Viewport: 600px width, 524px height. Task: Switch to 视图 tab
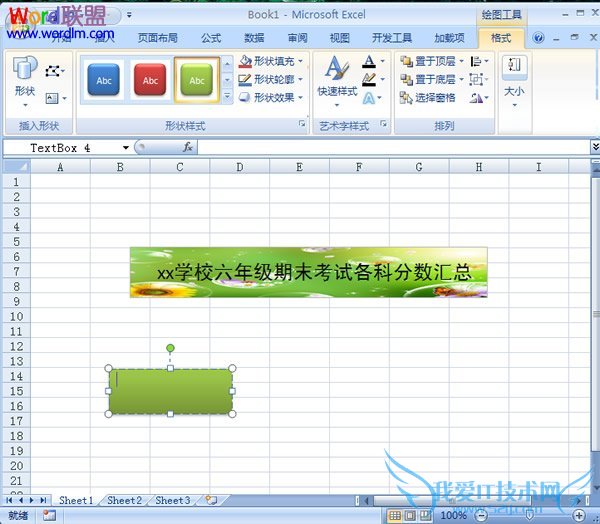[340, 38]
